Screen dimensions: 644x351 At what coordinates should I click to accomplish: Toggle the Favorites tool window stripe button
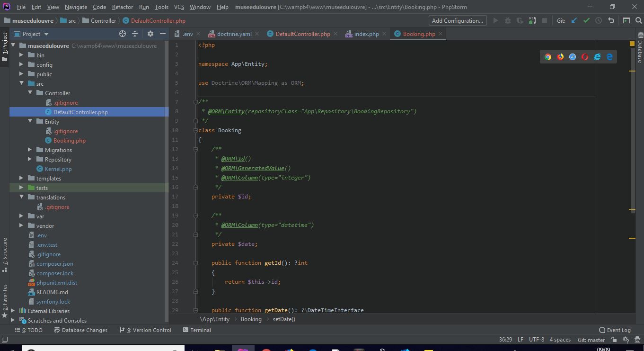(5, 301)
